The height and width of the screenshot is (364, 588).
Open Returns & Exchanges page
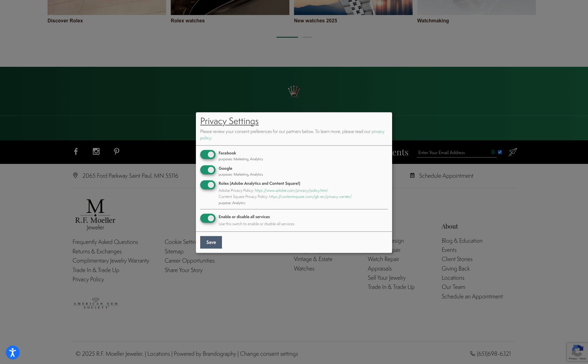[97, 252]
